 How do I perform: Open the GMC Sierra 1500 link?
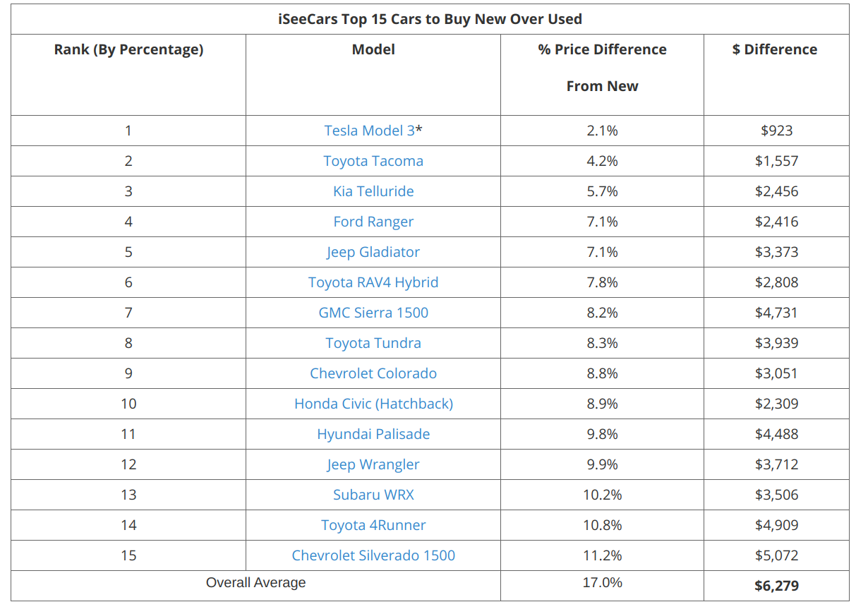click(x=373, y=313)
